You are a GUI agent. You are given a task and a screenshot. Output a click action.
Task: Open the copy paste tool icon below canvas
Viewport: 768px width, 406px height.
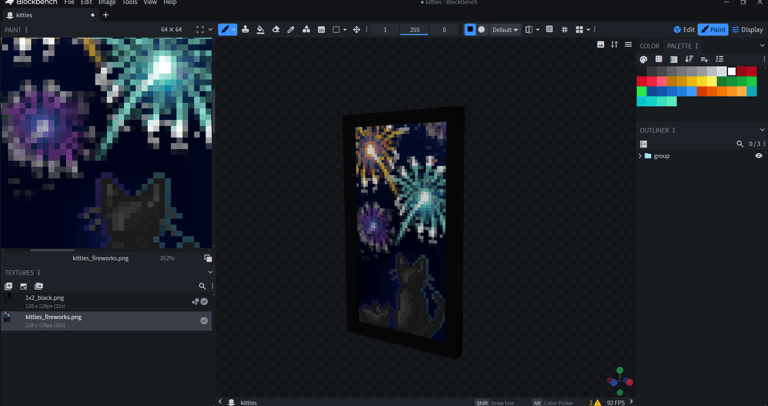(x=208, y=258)
